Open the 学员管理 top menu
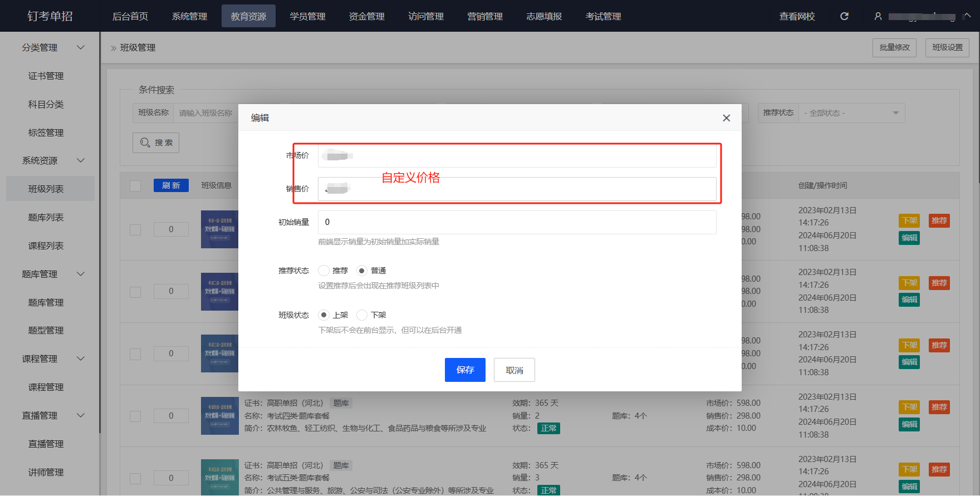The image size is (980, 496). [x=307, y=16]
